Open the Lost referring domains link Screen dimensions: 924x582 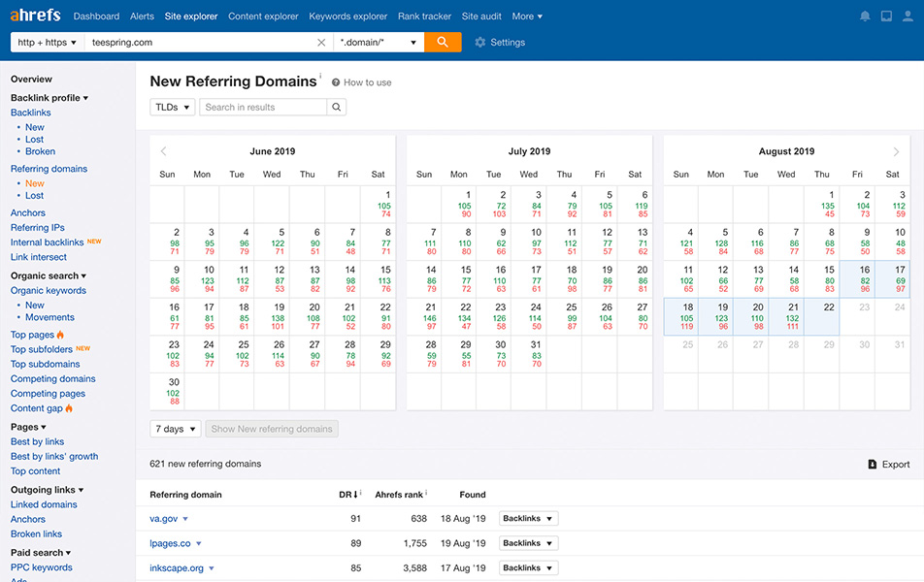click(x=34, y=196)
